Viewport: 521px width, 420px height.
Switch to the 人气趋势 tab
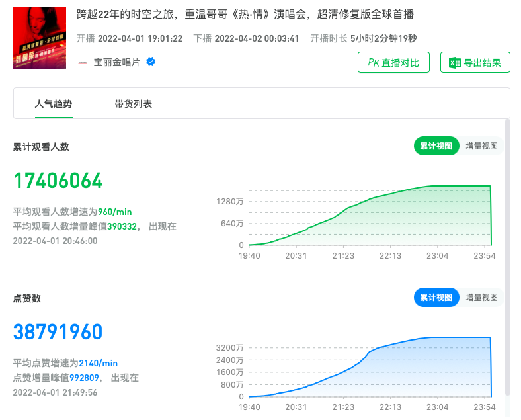click(54, 104)
